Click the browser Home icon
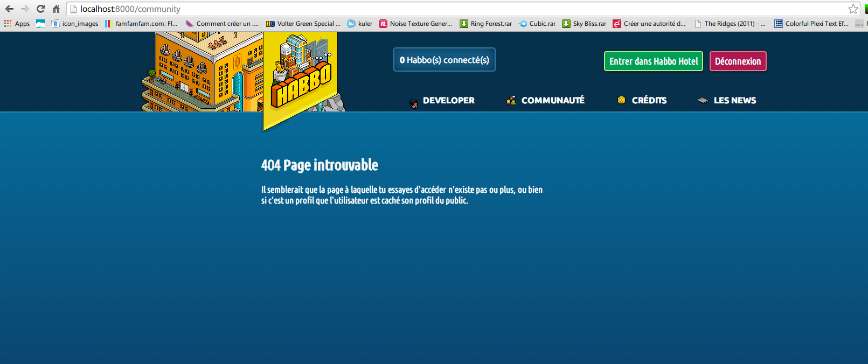Image resolution: width=868 pixels, height=364 pixels. (x=56, y=9)
